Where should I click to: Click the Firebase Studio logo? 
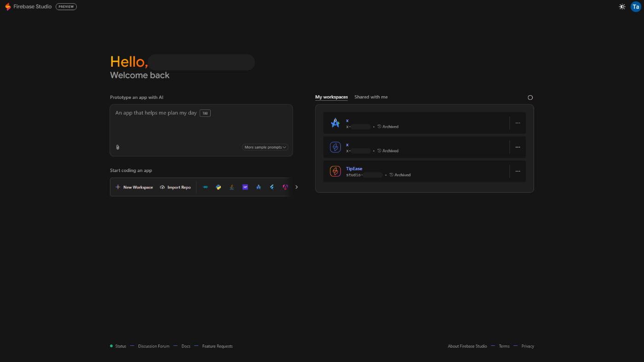click(8, 7)
